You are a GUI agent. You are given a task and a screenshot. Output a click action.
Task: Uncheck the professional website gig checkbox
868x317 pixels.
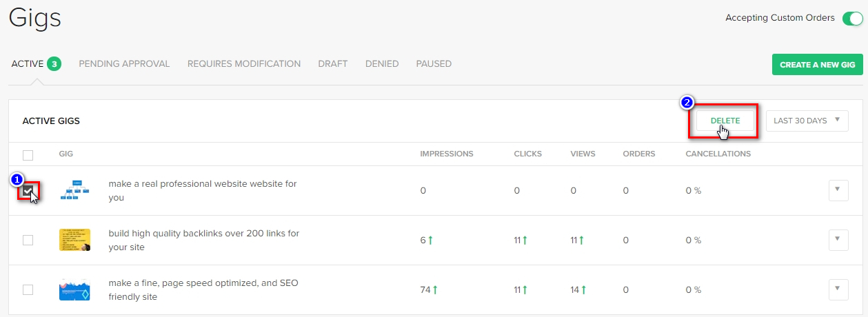pos(28,191)
